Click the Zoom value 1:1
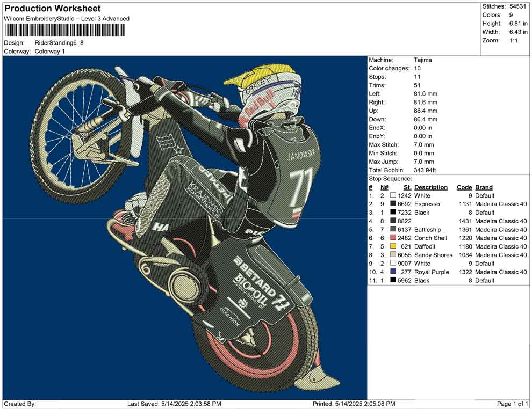This screenshot has width=532, height=409. (x=513, y=40)
